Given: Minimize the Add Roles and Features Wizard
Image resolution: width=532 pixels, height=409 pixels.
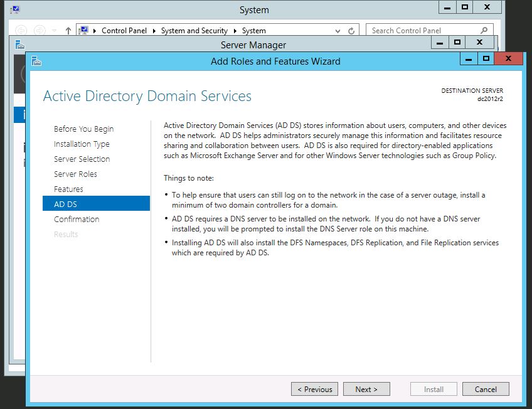Looking at the screenshot, I should pos(469,59).
